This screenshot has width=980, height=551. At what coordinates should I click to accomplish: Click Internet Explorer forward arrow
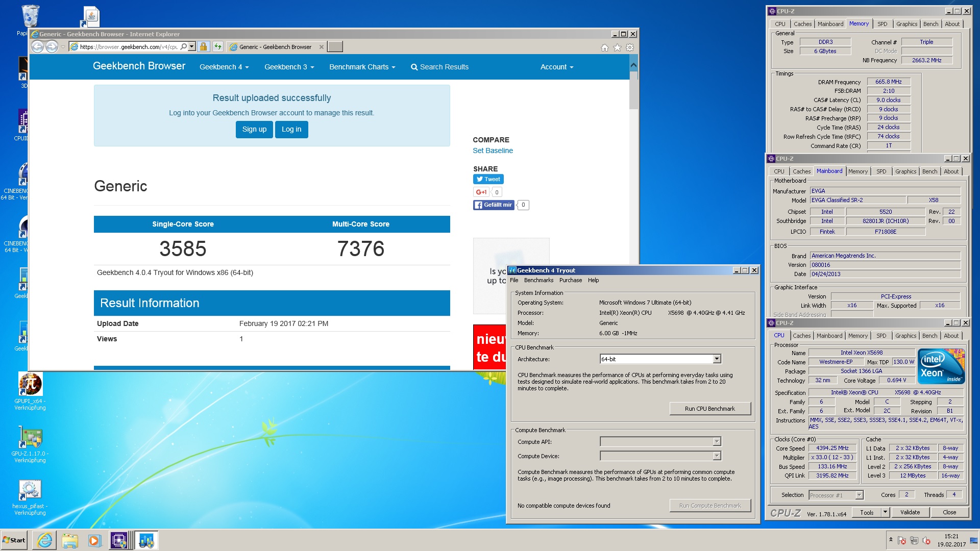(52, 47)
